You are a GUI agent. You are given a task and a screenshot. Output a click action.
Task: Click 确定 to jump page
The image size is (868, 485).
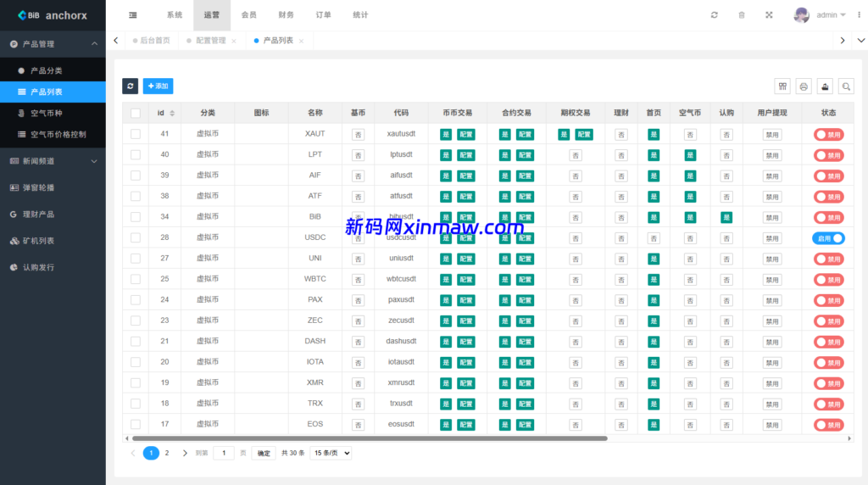coord(264,453)
